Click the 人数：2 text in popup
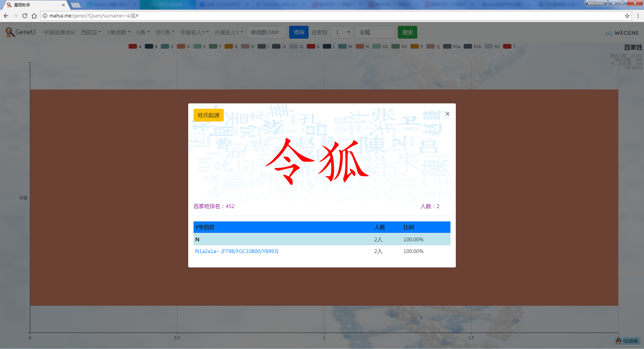The width and height of the screenshot is (644, 349). coord(430,206)
